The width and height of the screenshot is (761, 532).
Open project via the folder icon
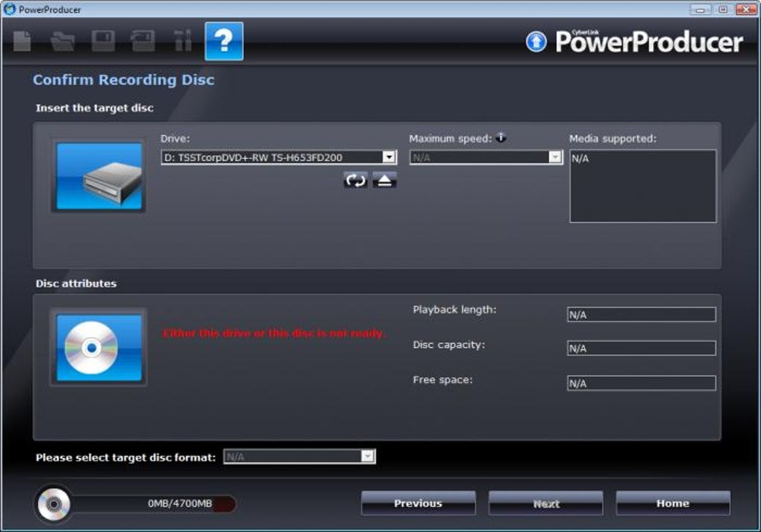pyautogui.click(x=63, y=41)
